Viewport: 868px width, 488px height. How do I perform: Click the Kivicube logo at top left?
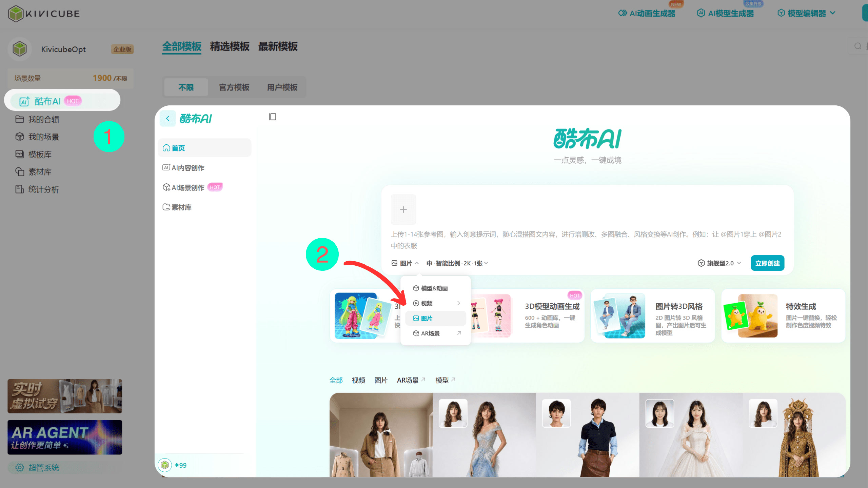point(44,14)
